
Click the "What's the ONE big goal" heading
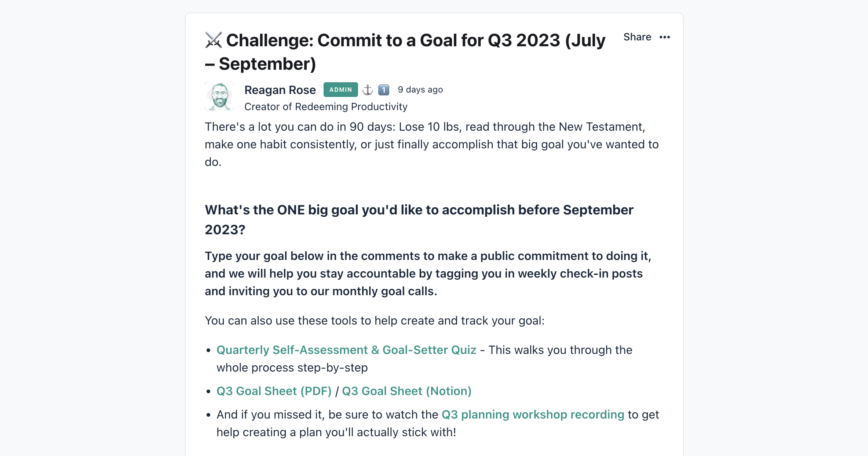pos(419,220)
